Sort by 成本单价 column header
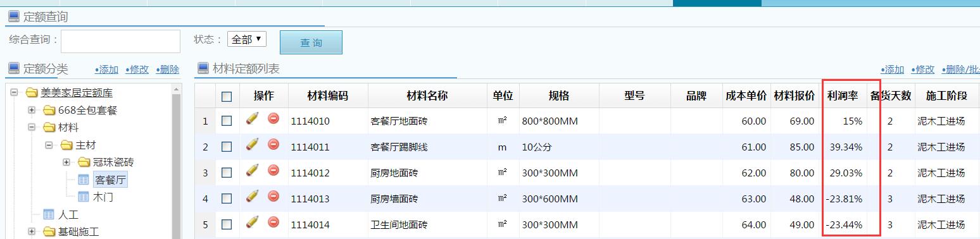The image size is (980, 239). 746,96
